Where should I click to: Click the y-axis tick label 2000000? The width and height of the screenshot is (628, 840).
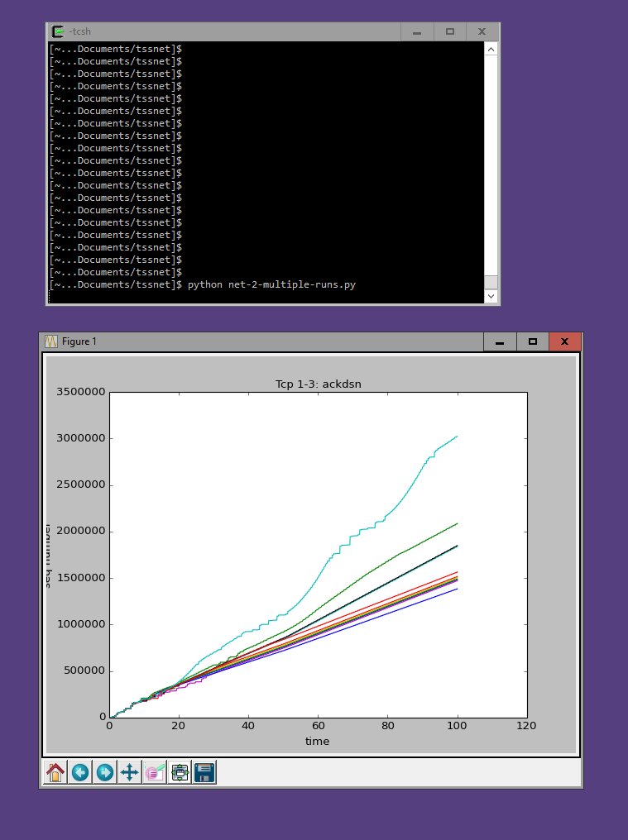pos(81,531)
